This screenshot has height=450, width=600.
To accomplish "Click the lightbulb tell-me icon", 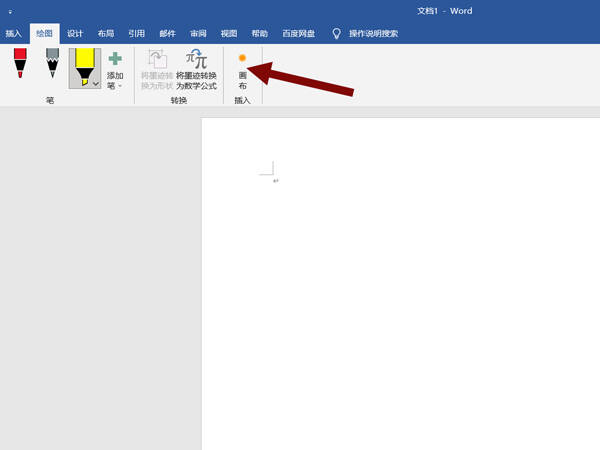I will pos(336,34).
